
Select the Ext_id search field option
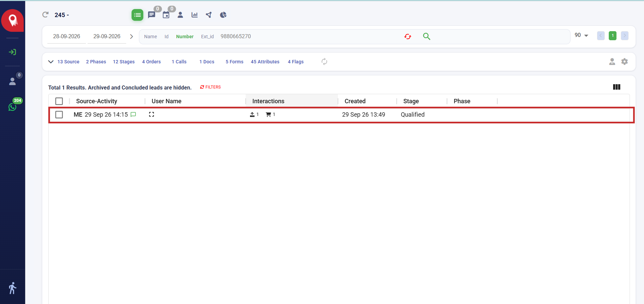click(x=207, y=37)
